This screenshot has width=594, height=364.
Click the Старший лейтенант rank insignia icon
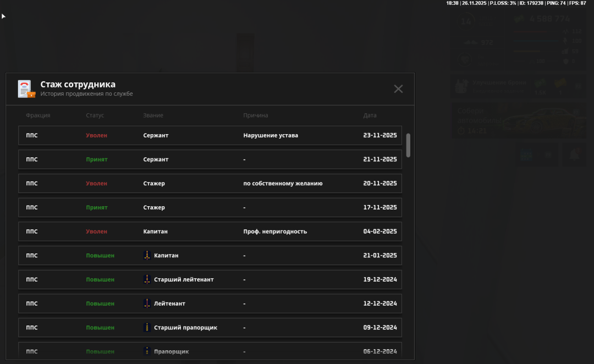coord(147,280)
